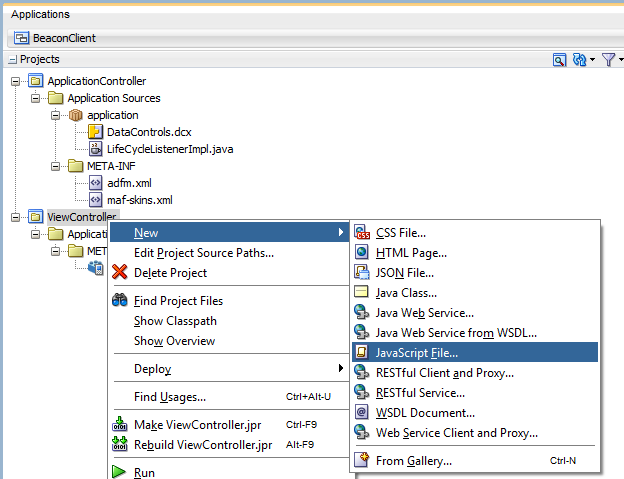624x479 pixels.
Task: Select CSS File... in New submenu
Action: point(475,233)
